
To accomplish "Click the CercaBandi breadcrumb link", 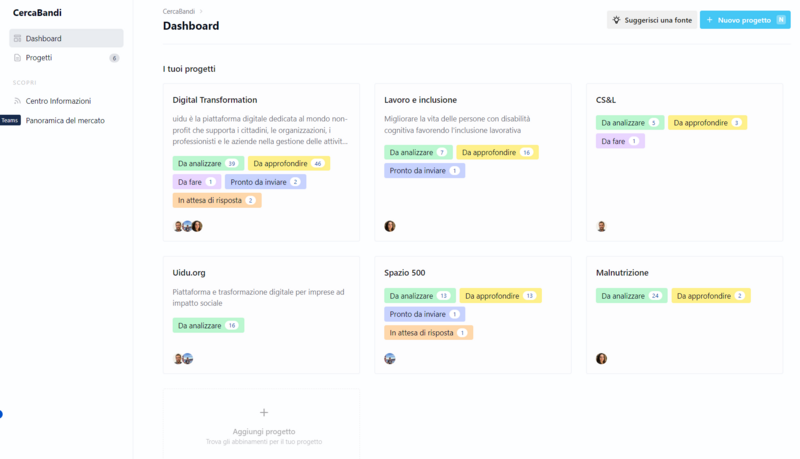I will pos(179,10).
